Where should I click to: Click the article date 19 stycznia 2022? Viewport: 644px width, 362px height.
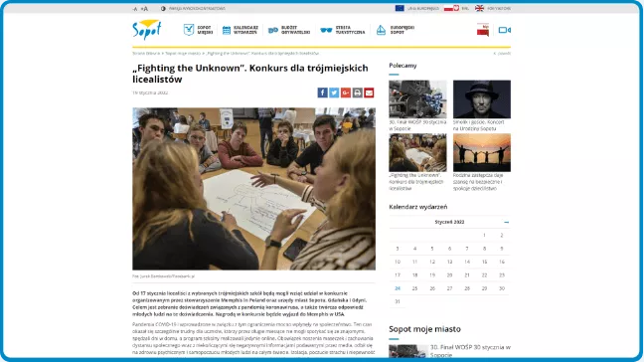(x=150, y=92)
